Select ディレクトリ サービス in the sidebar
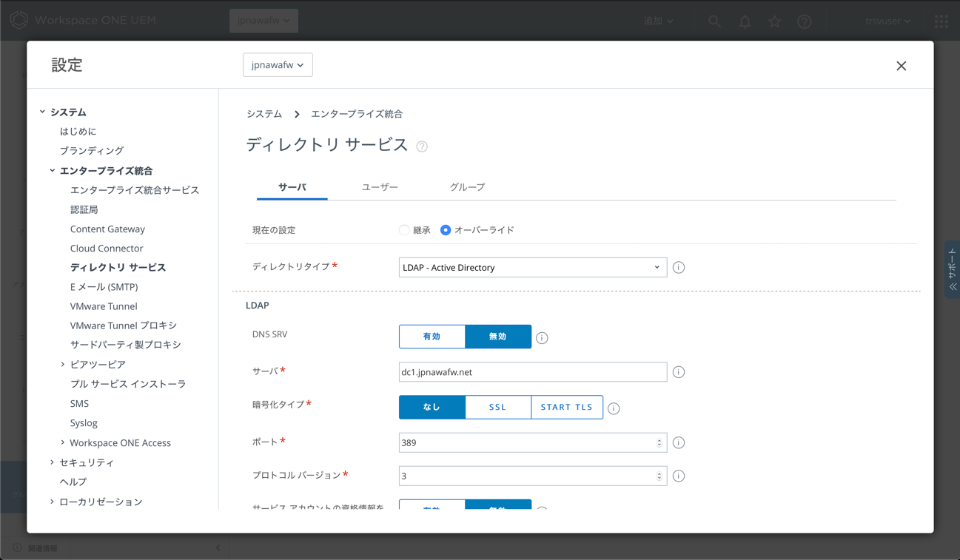Screen dimensions: 960x560 tap(118, 267)
